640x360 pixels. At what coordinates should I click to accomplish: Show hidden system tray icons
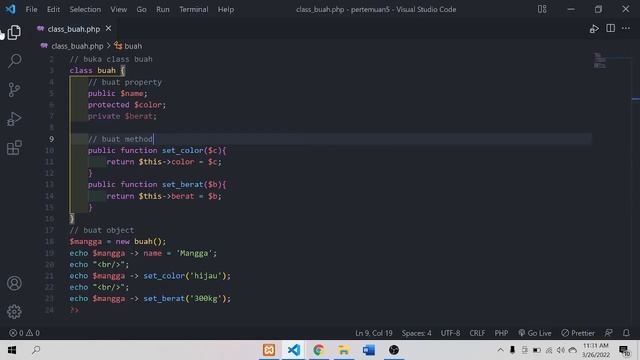500,350
